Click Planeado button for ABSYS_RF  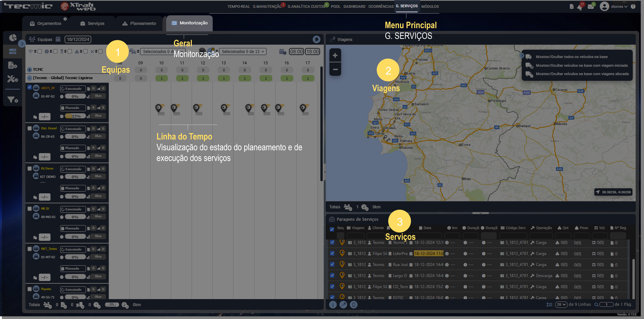[x=73, y=108]
